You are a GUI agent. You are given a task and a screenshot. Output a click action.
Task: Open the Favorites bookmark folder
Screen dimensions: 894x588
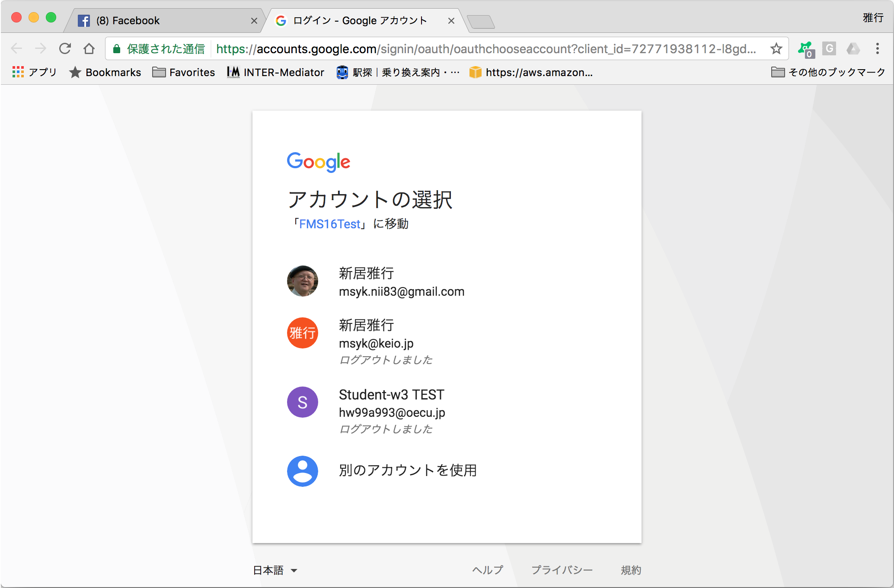click(184, 72)
